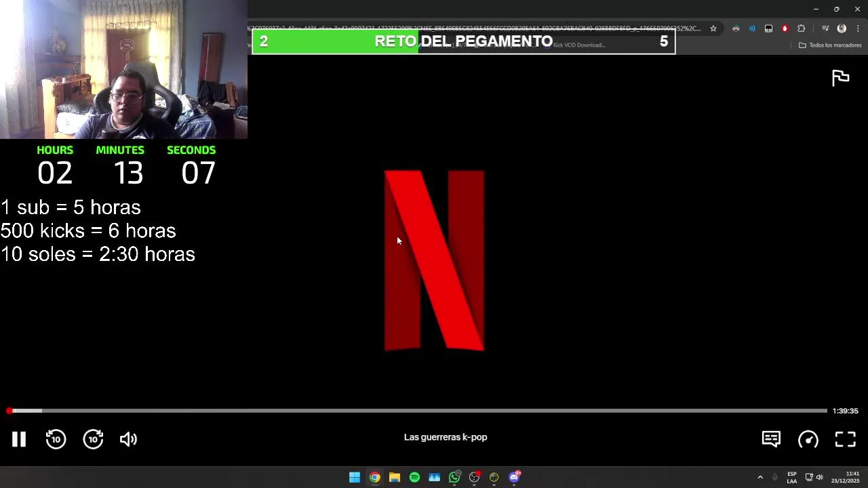Click 'Las guerreras k-pop' title
This screenshot has width=868, height=488.
446,437
